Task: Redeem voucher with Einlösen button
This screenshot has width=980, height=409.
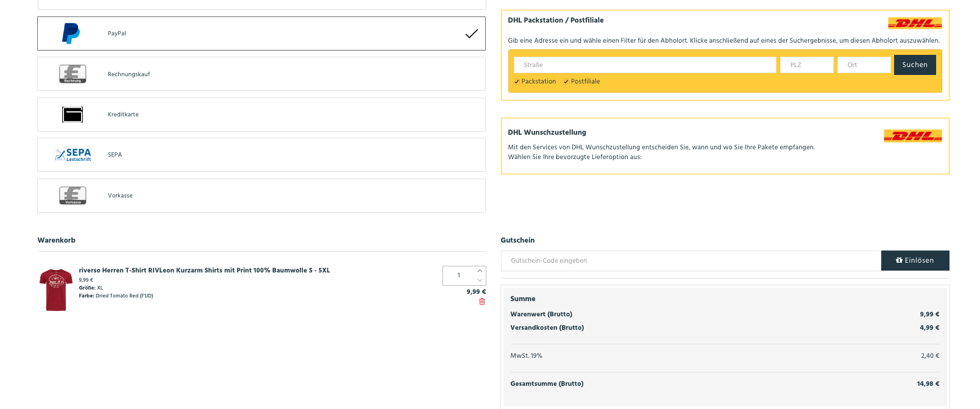Action: coord(915,260)
